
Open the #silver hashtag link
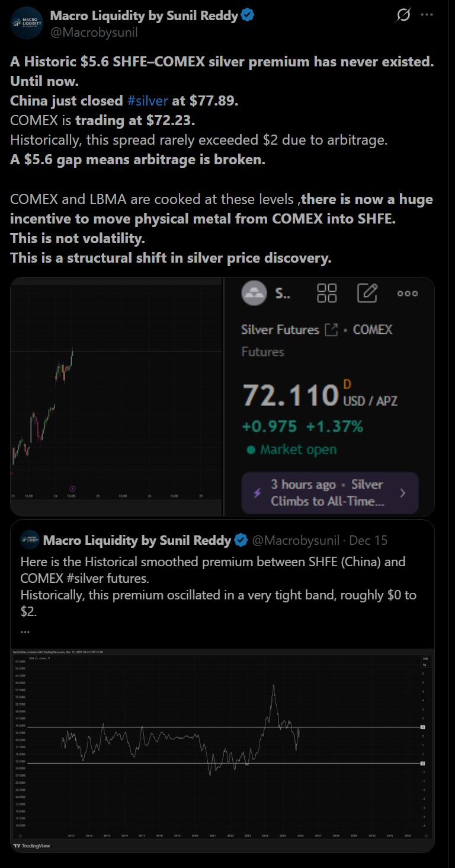click(148, 100)
